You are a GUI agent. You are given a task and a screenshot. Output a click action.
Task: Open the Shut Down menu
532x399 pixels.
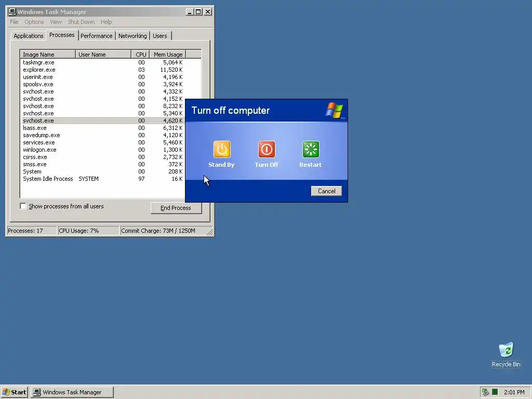[x=81, y=22]
